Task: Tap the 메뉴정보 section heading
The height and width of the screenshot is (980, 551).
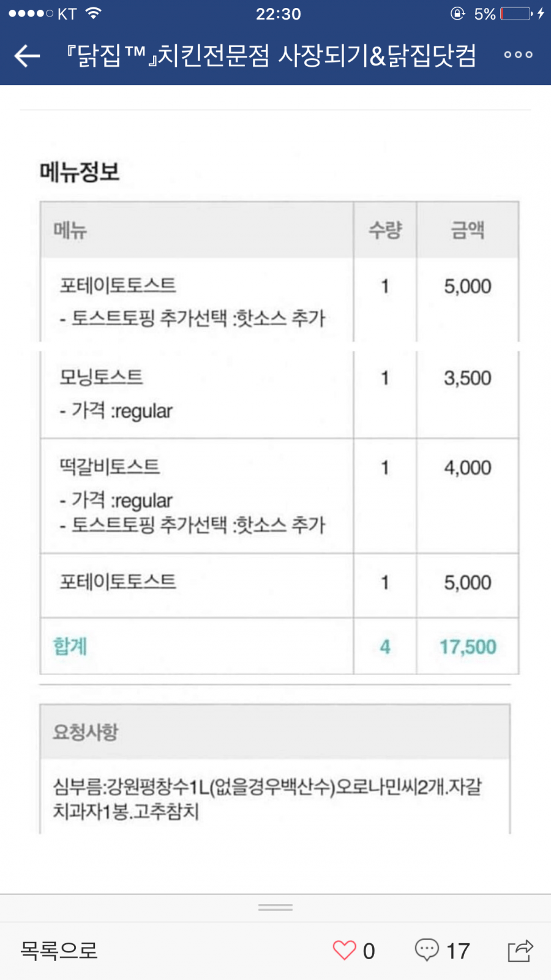Action: pyautogui.click(x=80, y=172)
